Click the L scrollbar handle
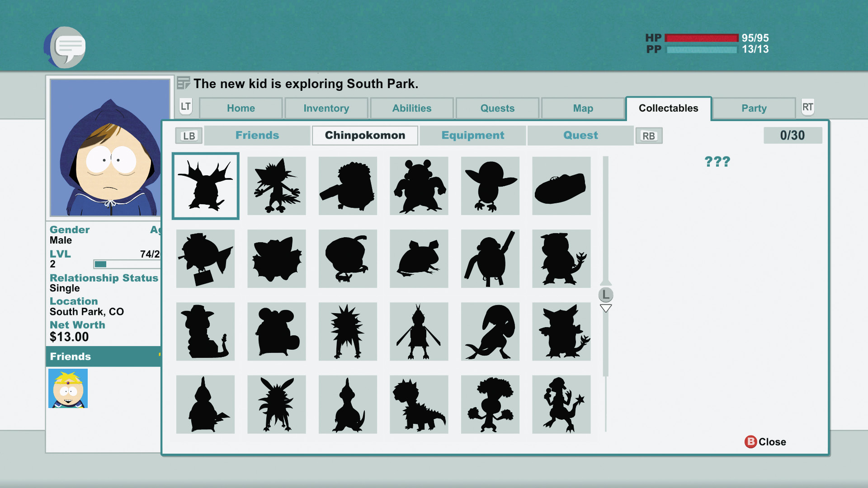Viewport: 868px width, 488px height. tap(606, 295)
